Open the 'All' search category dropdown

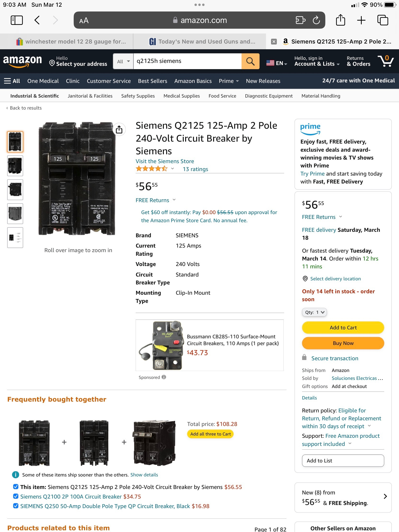(123, 61)
